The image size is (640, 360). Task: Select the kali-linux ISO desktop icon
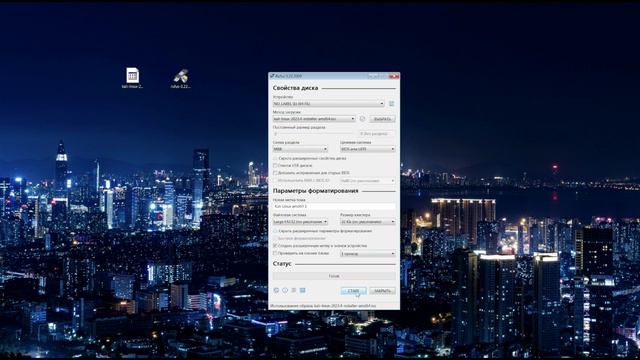(x=132, y=78)
